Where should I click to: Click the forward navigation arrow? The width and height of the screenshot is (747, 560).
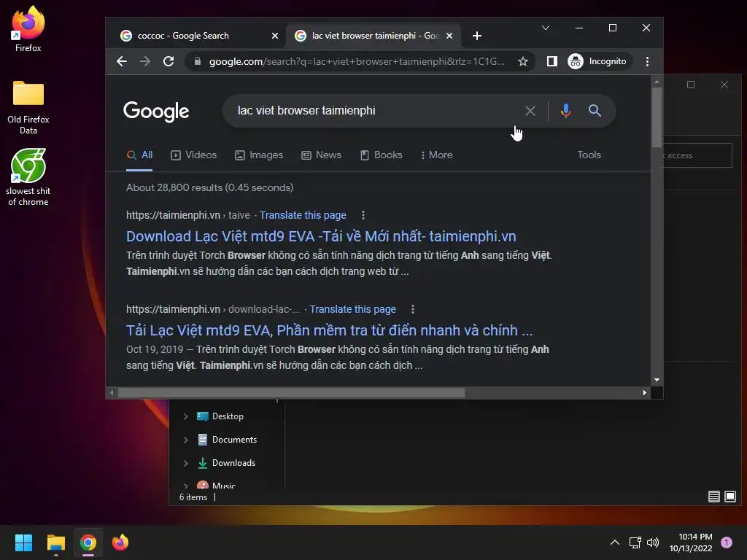pos(145,61)
